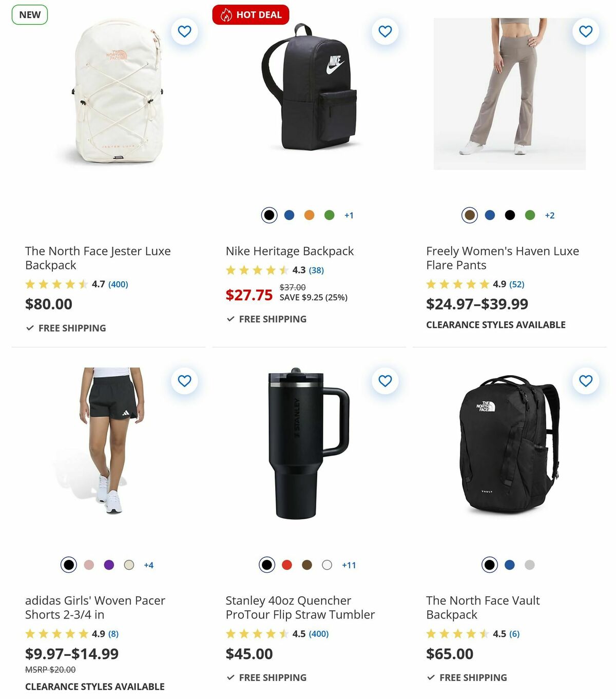Add Nike Heritage Backpack to favorites
The width and height of the screenshot is (616, 699).
tap(385, 31)
